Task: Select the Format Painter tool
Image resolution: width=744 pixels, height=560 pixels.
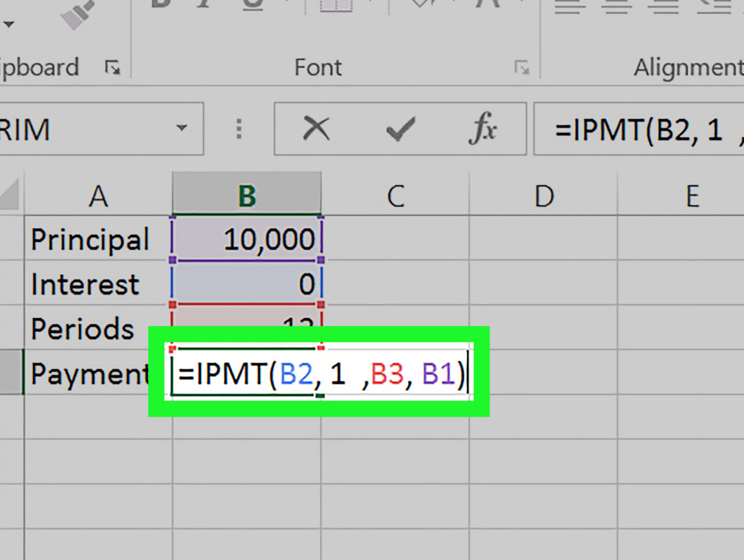Action: (76, 12)
